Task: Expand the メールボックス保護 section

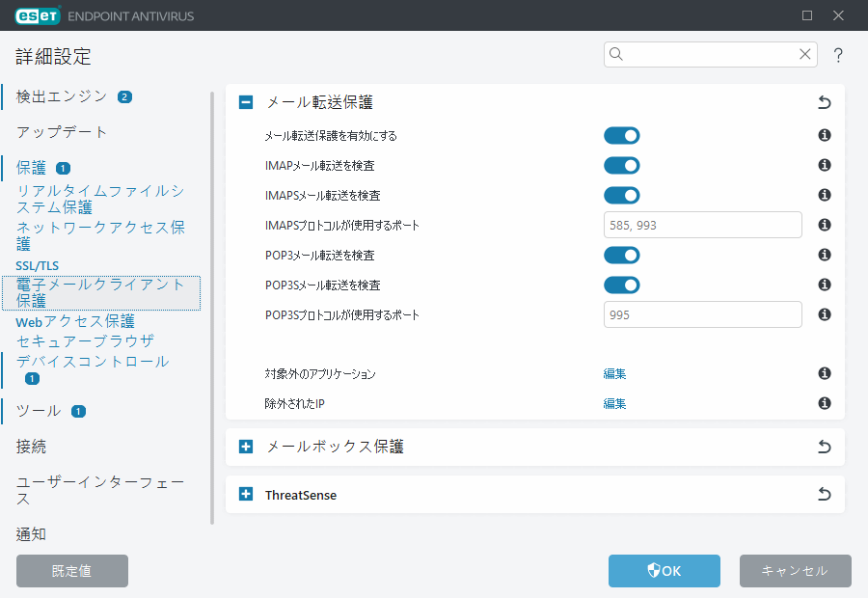Action: click(245, 447)
